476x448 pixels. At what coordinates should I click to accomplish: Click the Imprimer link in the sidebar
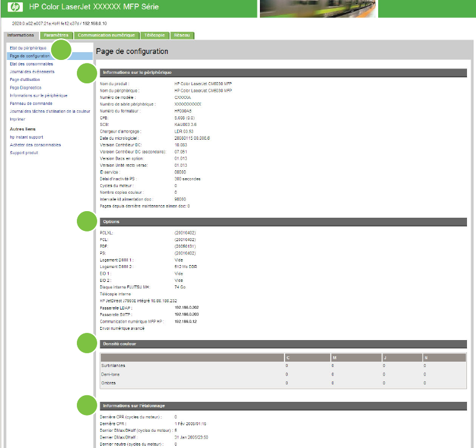pyautogui.click(x=17, y=119)
